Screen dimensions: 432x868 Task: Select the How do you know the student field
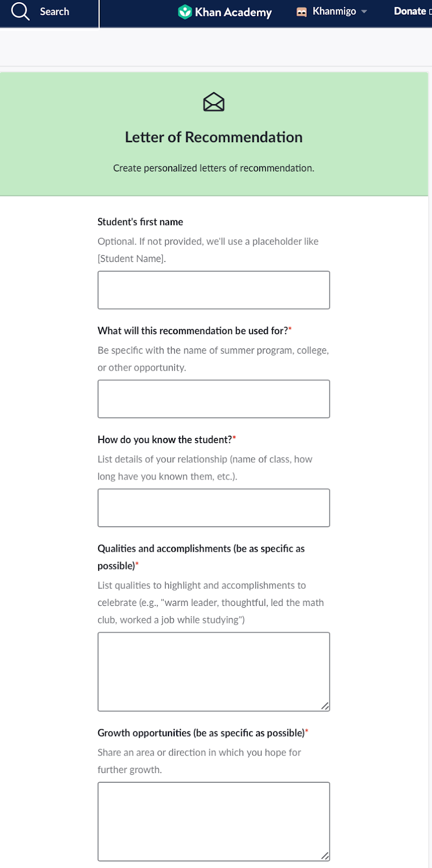click(214, 508)
